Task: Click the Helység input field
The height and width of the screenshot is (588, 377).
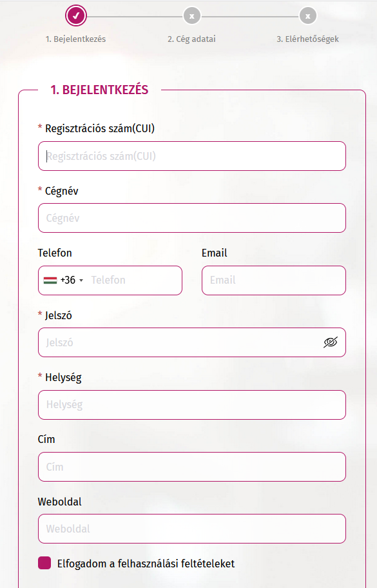Action: pyautogui.click(x=192, y=405)
